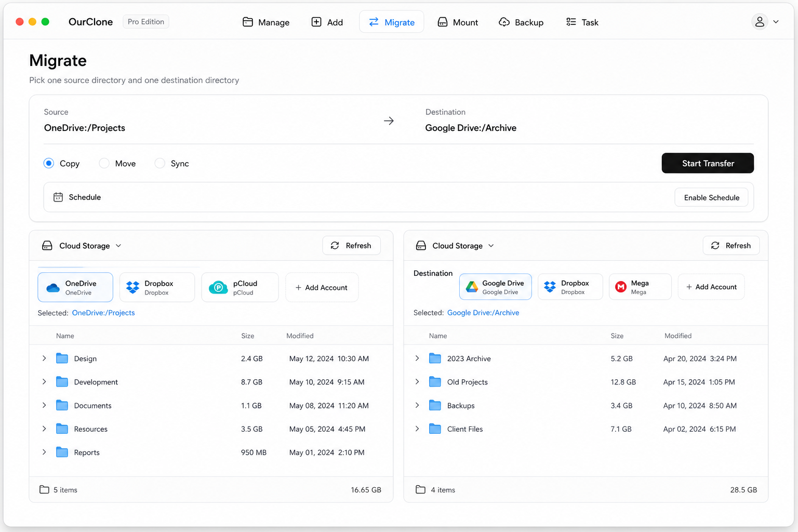Expand the Old Projects folder
Image resolution: width=798 pixels, height=532 pixels.
[417, 382]
